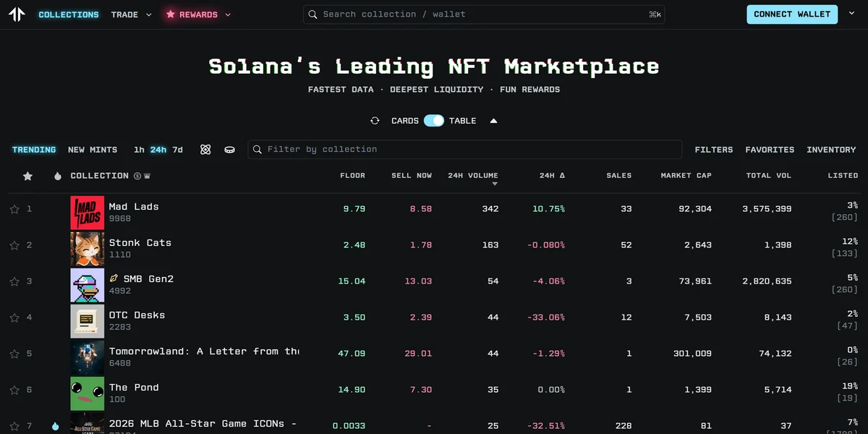Click the atom filter icon
The image size is (868, 434).
tap(205, 150)
